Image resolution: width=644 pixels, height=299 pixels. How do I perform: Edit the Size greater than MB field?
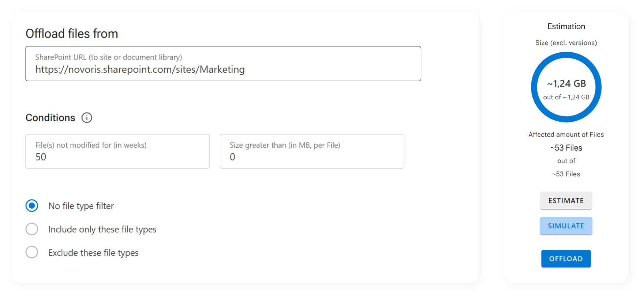312,156
